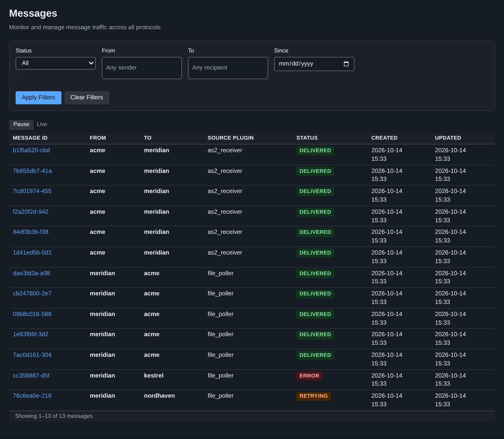This screenshot has width=504, height=439.
Task: Click the STATUS column header
Action: click(x=307, y=138)
